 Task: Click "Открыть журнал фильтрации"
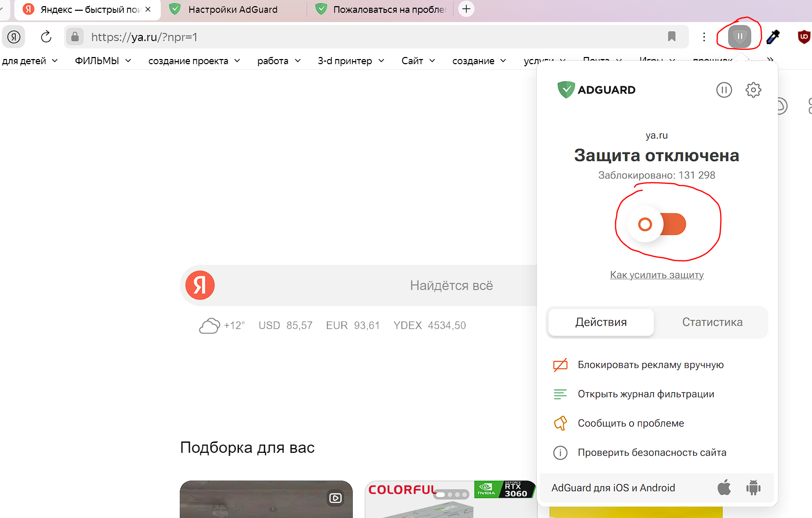coord(646,394)
